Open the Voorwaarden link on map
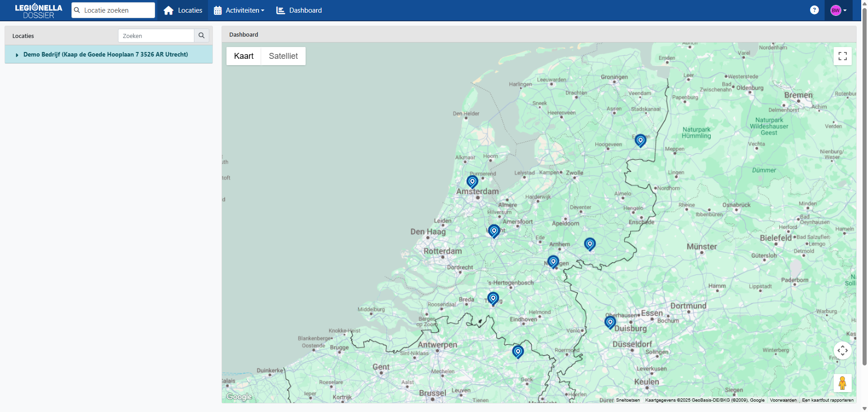868x412 pixels. click(x=783, y=400)
